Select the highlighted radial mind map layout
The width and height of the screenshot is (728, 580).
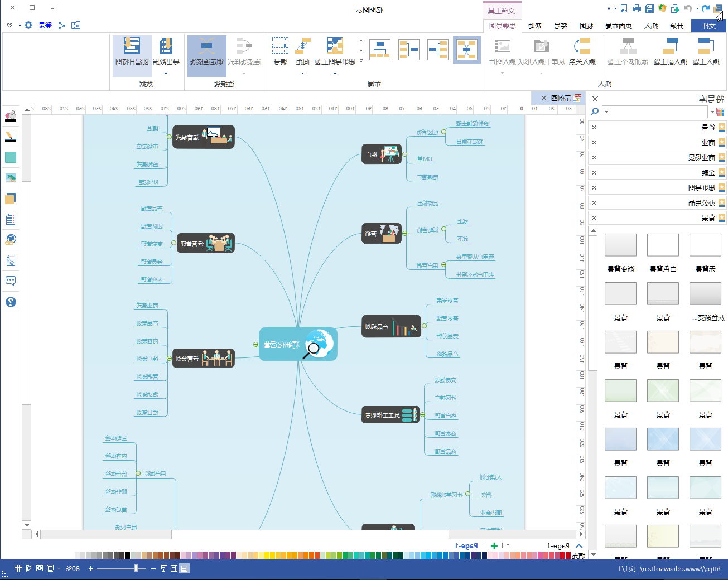[x=467, y=49]
